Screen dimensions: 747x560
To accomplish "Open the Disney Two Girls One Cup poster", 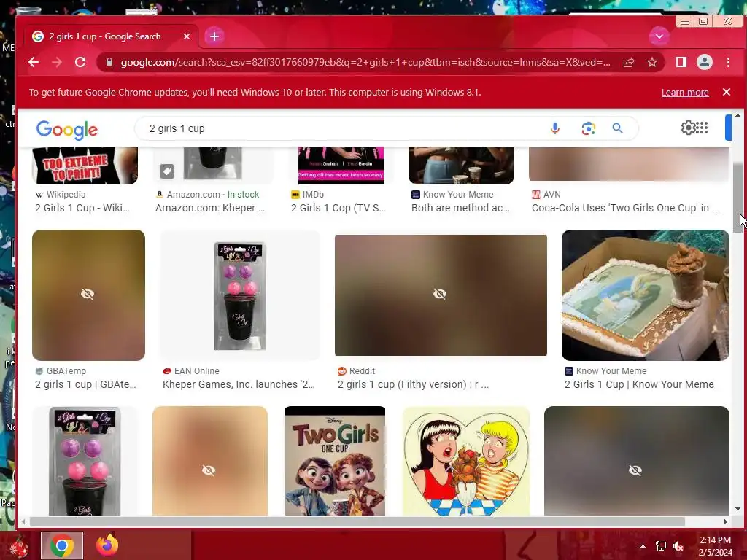I will tap(335, 461).
